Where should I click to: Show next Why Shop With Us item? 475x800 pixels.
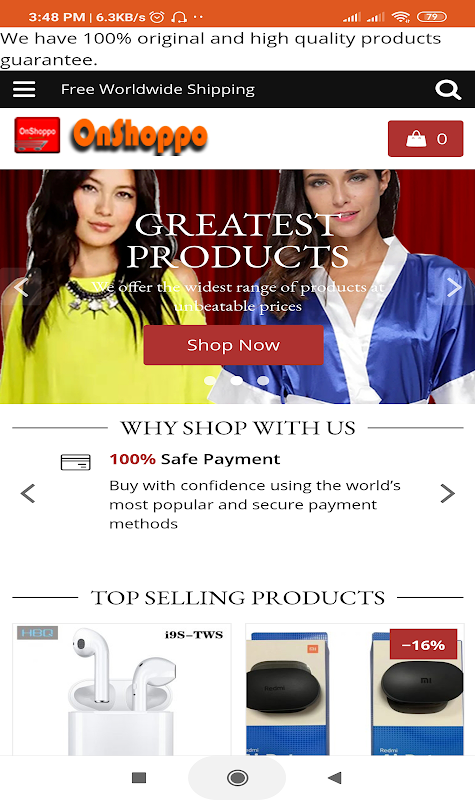[447, 493]
